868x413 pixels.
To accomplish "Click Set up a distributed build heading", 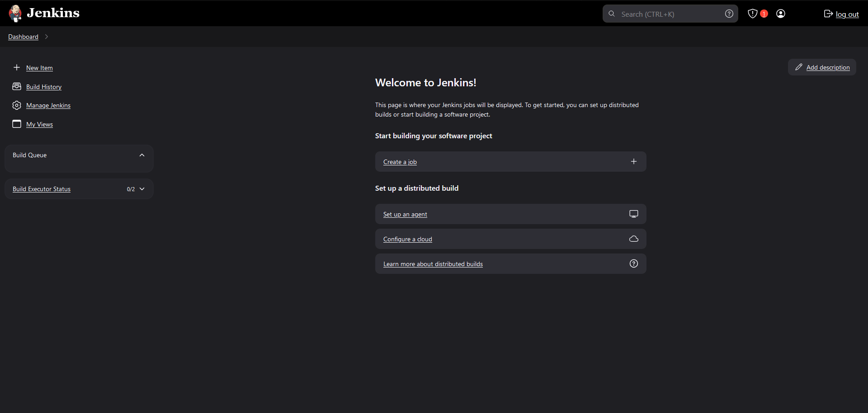I will [417, 188].
